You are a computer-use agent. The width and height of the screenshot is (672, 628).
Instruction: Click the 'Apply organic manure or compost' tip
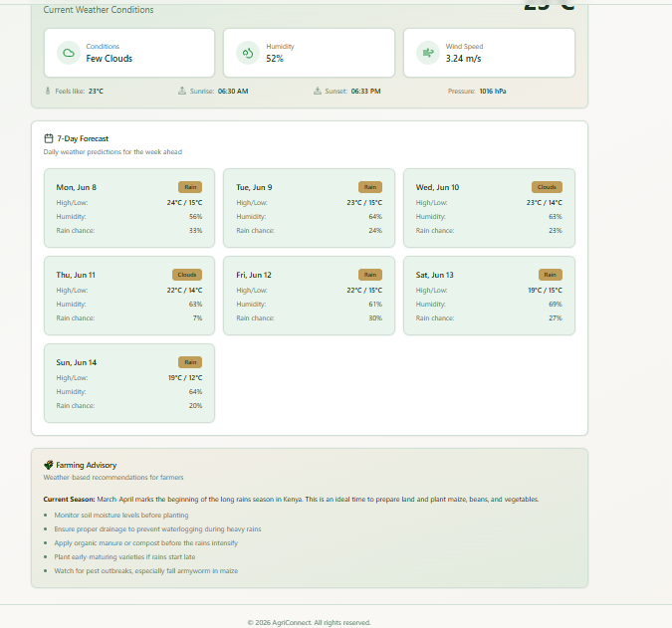[x=145, y=542]
